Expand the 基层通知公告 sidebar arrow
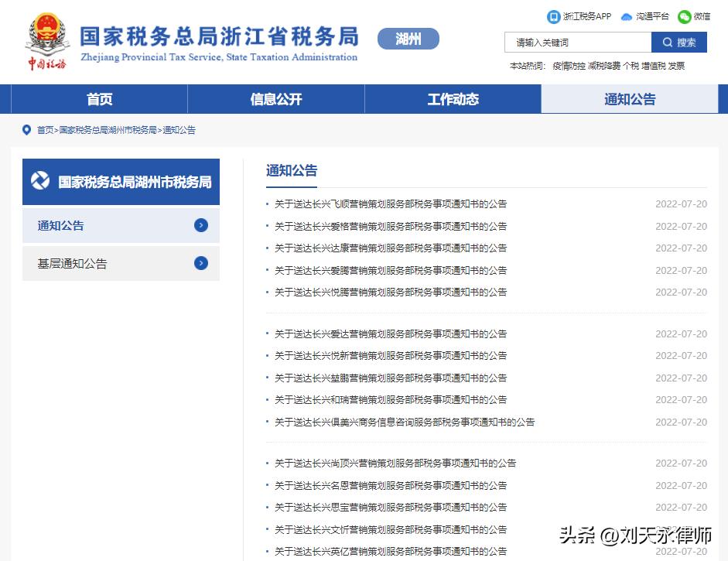The height and width of the screenshot is (561, 728). click(200, 263)
